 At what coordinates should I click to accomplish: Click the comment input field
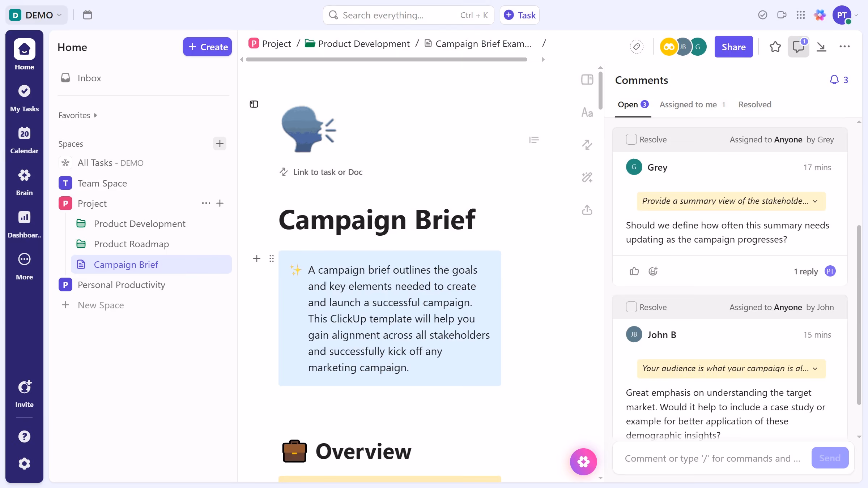[712, 458]
